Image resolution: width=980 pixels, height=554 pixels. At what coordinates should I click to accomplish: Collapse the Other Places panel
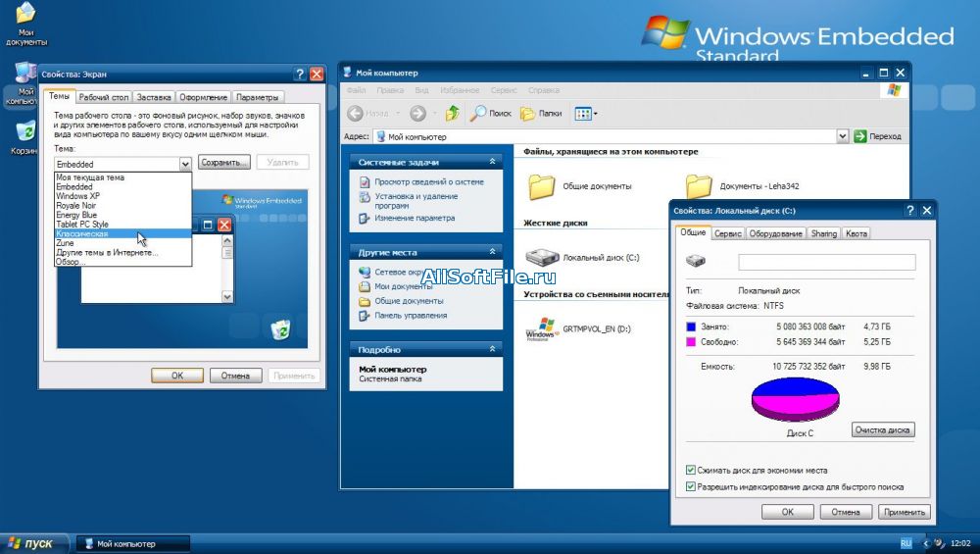coord(493,252)
